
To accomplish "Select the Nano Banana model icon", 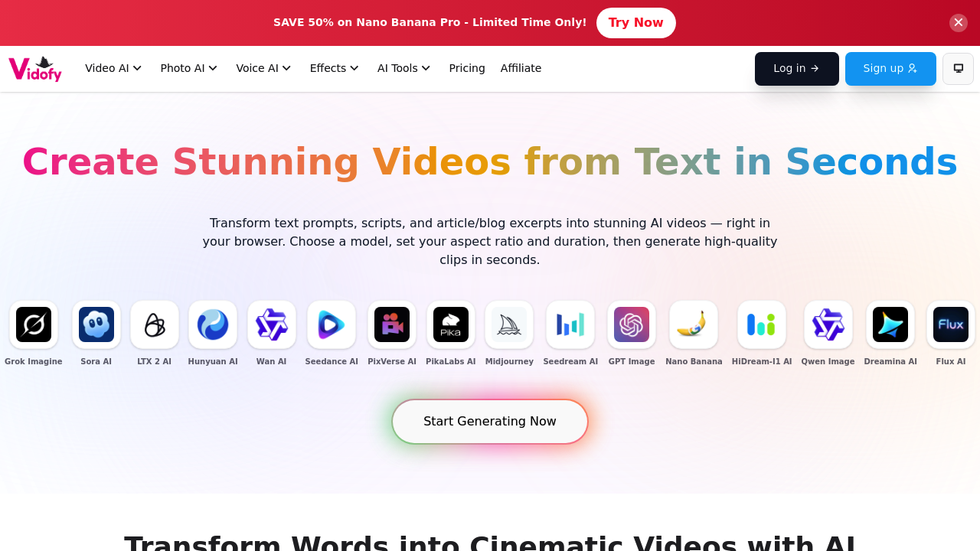I will (694, 324).
